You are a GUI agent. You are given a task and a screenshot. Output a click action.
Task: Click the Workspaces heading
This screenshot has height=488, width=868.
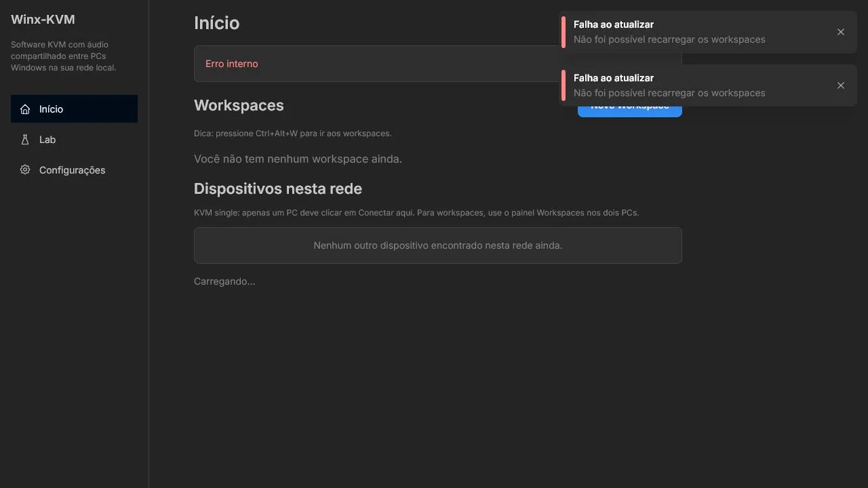pyautogui.click(x=239, y=106)
